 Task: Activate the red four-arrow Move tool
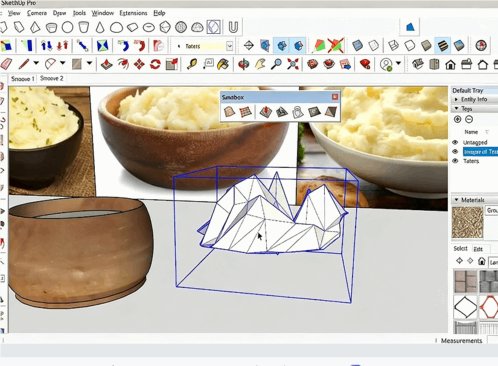pos(139,64)
